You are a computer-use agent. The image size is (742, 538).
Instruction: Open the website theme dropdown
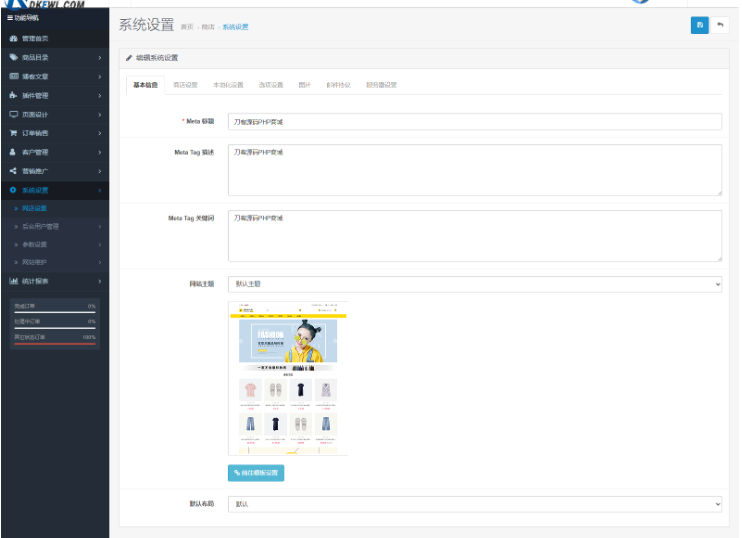click(474, 284)
